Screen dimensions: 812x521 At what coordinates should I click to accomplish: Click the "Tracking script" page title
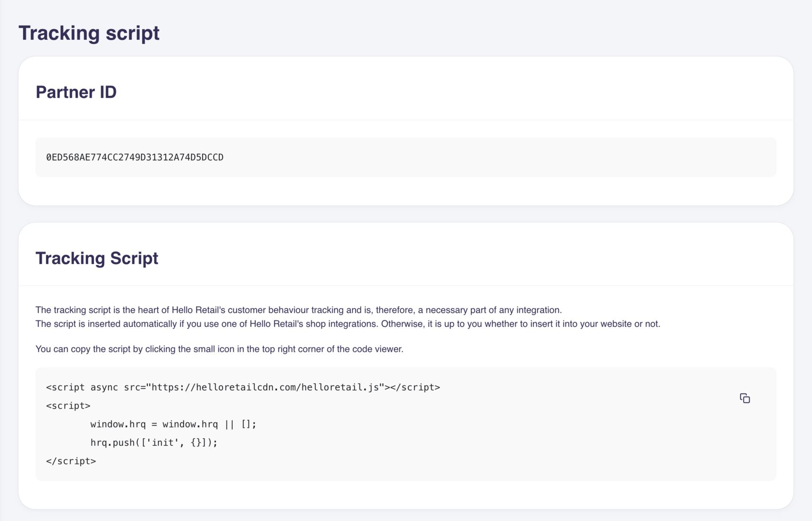click(x=89, y=33)
